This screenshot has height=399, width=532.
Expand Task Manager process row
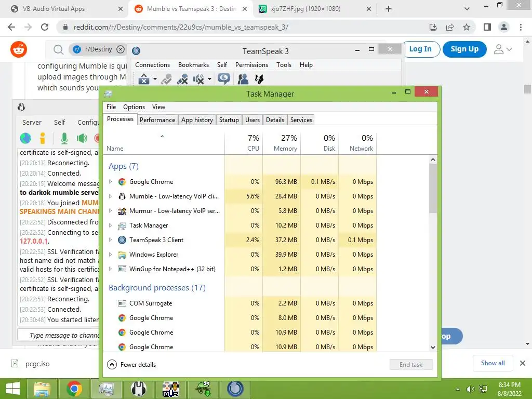110,225
